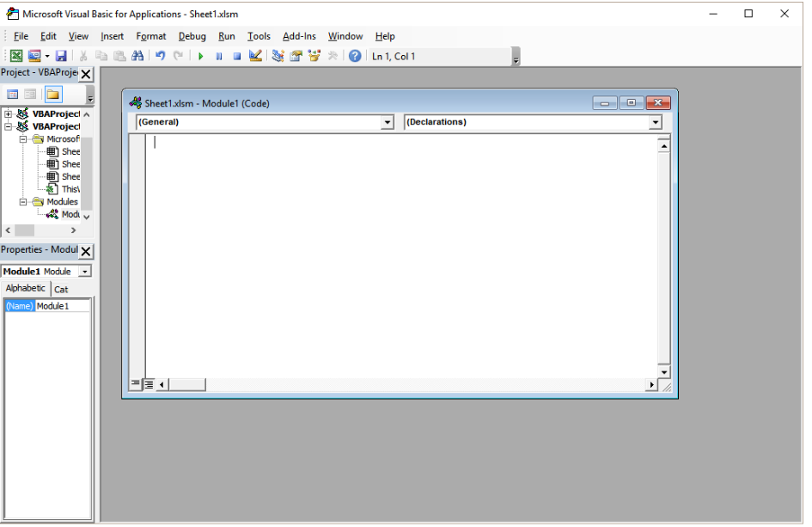Image resolution: width=812 pixels, height=527 pixels.
Task: Close the Project explorer panel
Action: click(x=86, y=74)
